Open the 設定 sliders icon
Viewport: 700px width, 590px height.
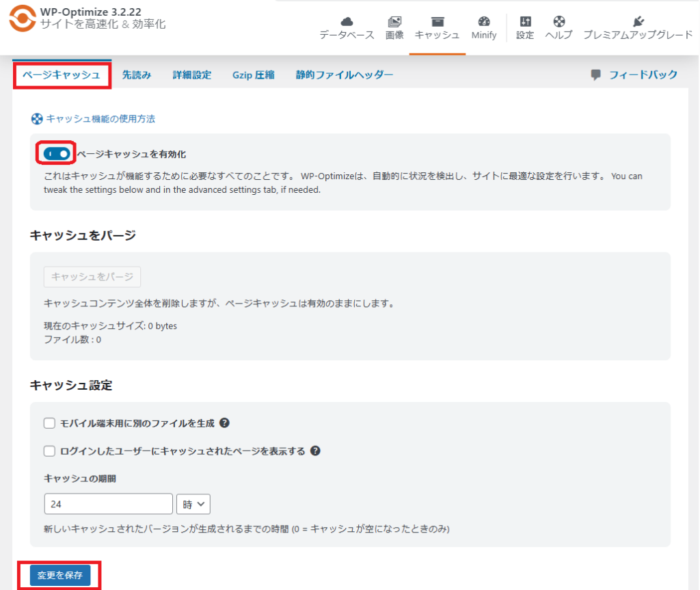526,21
